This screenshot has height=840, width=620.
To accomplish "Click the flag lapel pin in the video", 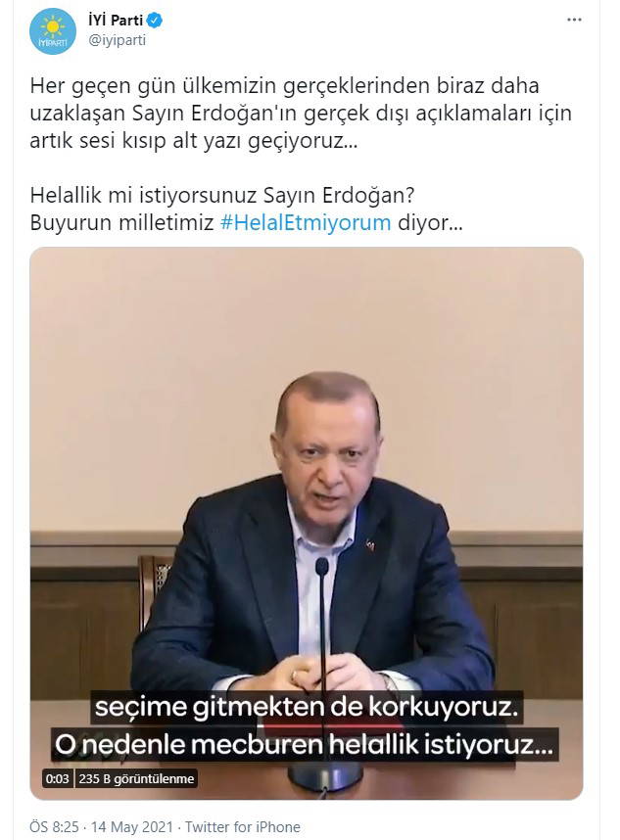I will (x=369, y=544).
